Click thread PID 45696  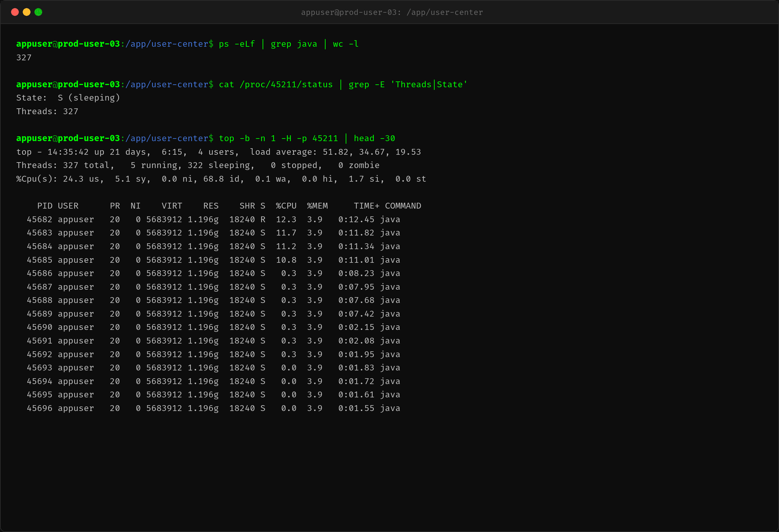(40, 408)
